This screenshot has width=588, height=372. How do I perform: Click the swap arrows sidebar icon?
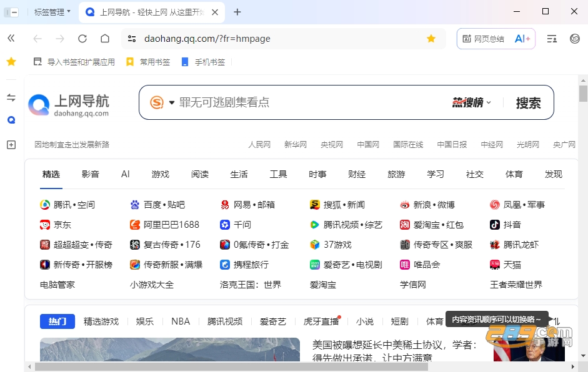pos(11,97)
